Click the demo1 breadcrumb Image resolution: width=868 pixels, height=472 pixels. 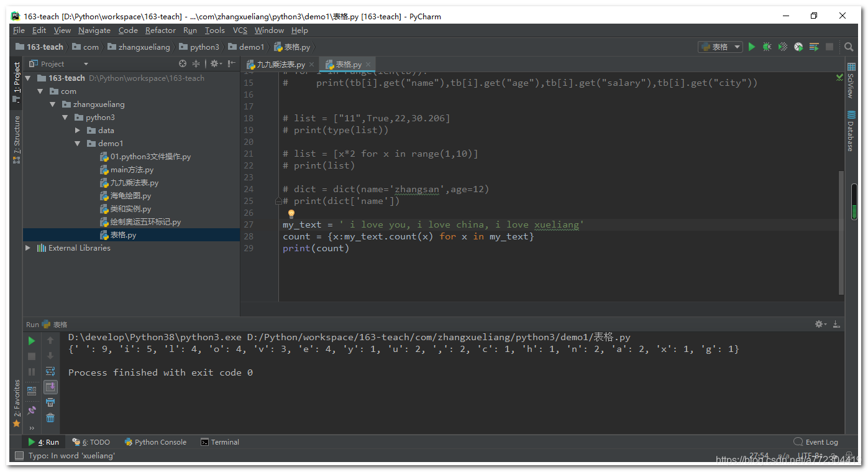(247, 47)
